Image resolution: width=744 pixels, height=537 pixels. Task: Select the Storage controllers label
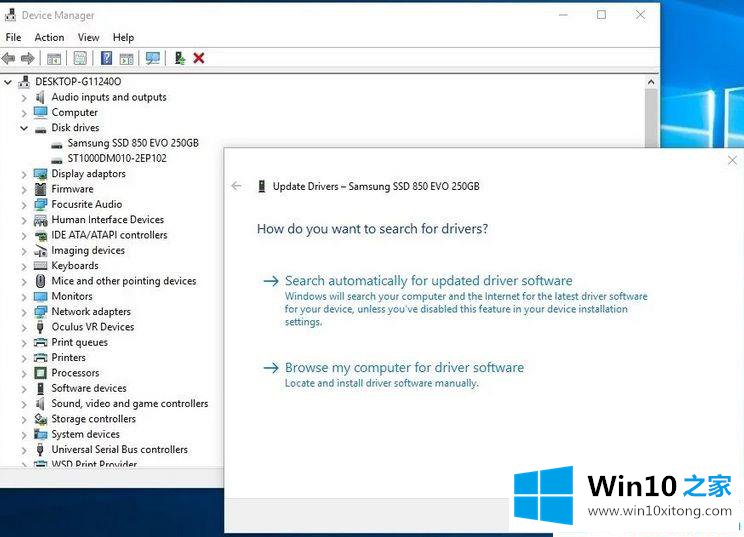pos(93,419)
